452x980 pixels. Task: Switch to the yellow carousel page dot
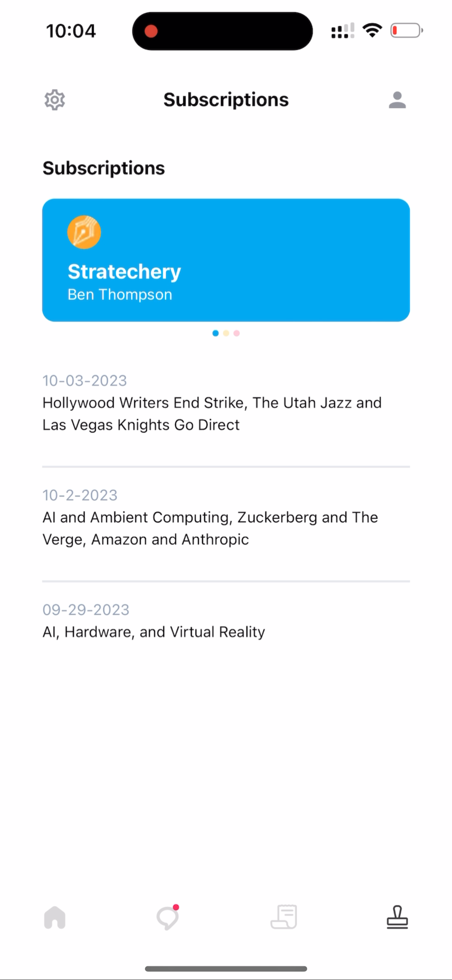pyautogui.click(x=226, y=333)
